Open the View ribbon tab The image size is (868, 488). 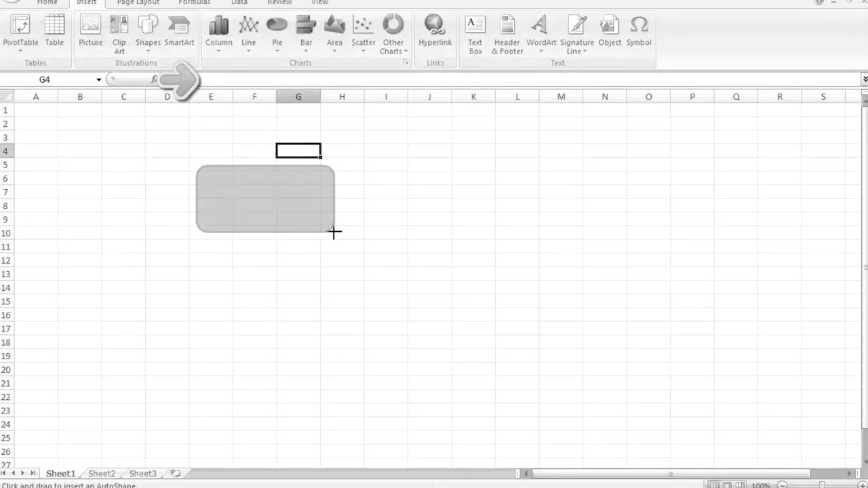[319, 3]
